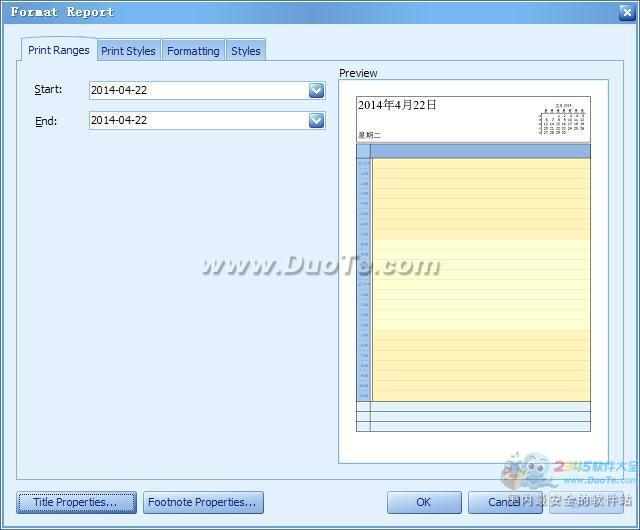Close the Format Report window
The width and height of the screenshot is (640, 530).
coord(627,13)
